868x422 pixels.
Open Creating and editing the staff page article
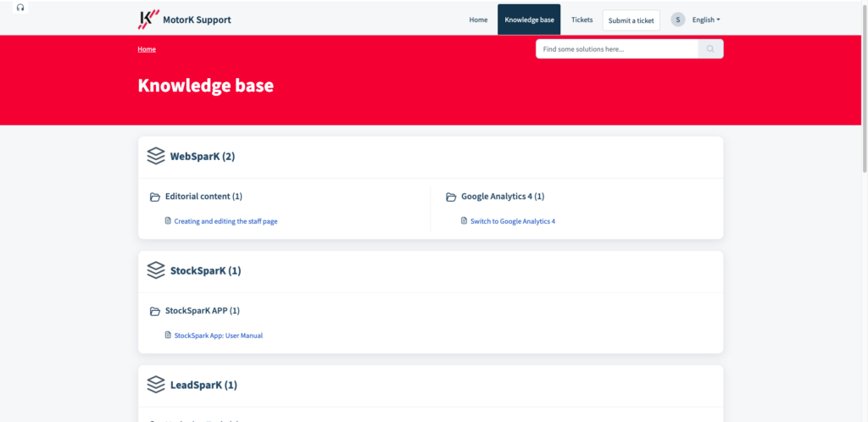click(225, 221)
